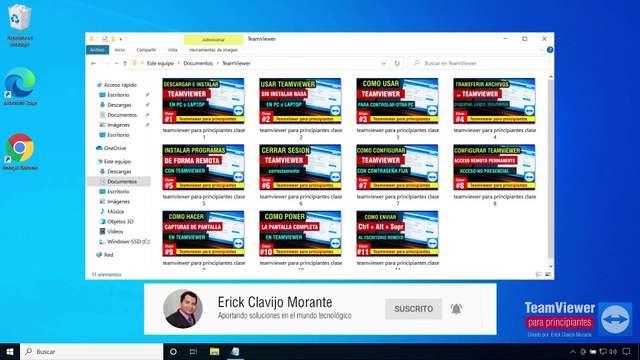
Task: Click the properties quick access toolbar icon
Action: (104, 39)
